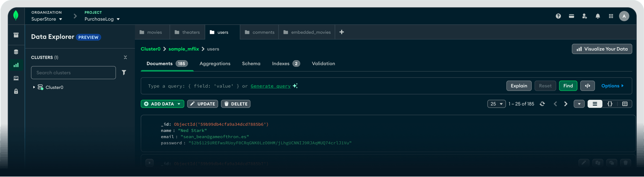The width and height of the screenshot is (644, 177).
Task: Open the security lock icon in sidebar
Action: click(16, 91)
